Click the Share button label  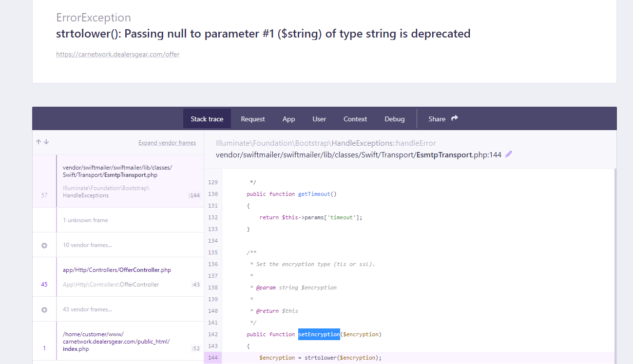437,119
